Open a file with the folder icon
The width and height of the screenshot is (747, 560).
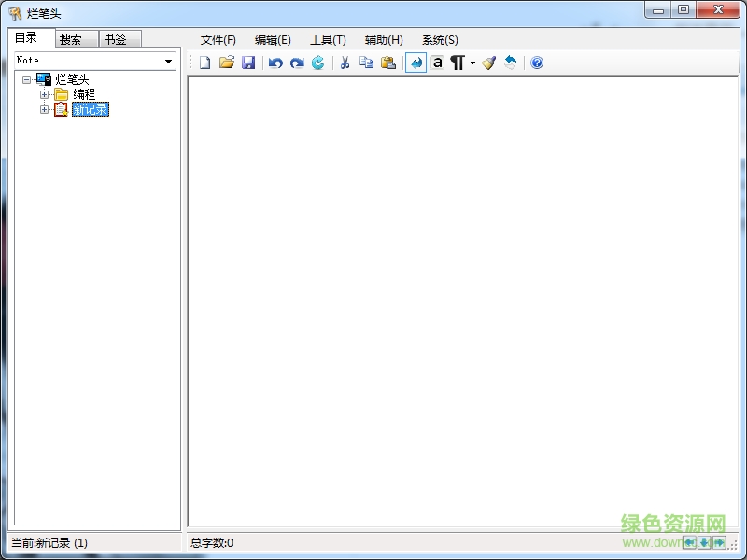click(227, 63)
